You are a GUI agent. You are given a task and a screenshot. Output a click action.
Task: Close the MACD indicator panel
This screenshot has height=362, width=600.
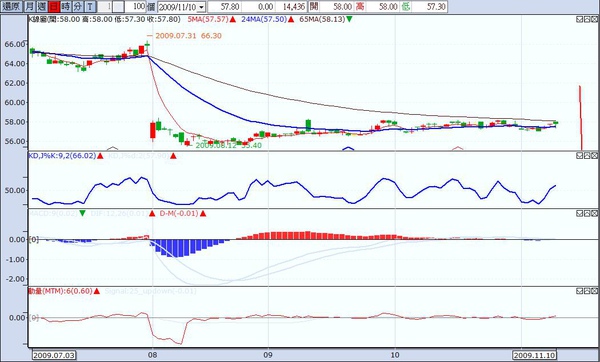pos(594,213)
